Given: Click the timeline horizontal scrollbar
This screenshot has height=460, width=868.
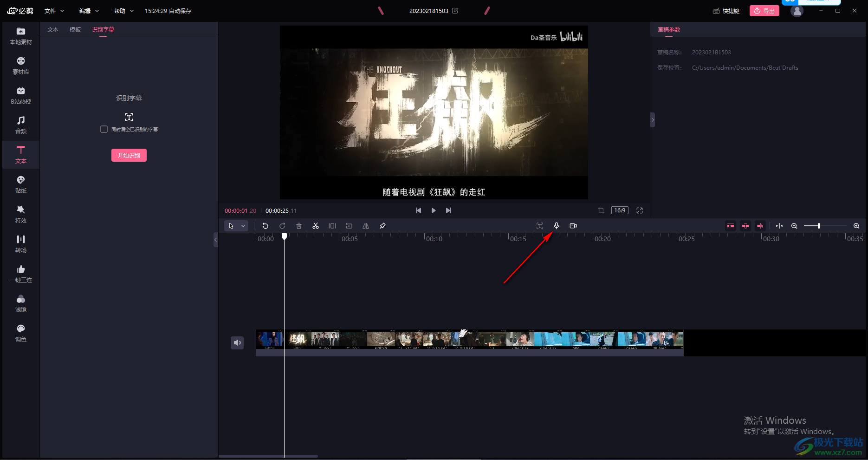Looking at the screenshot, I should coord(268,456).
